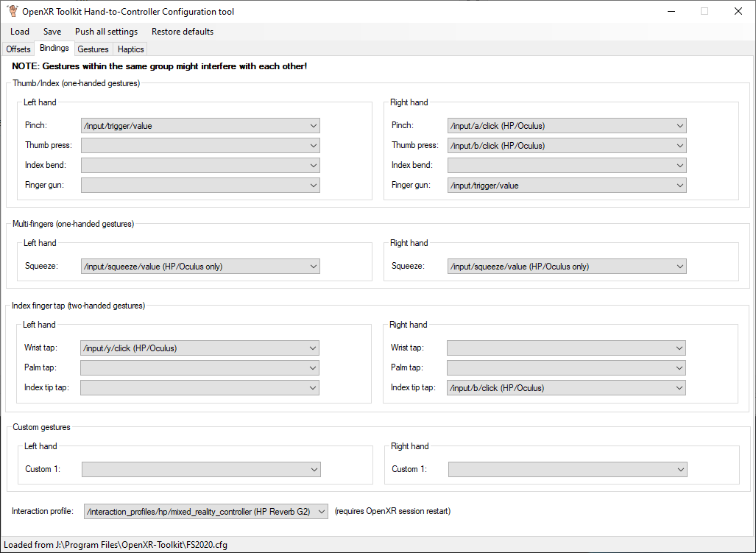Click Push all settings

click(x=106, y=32)
